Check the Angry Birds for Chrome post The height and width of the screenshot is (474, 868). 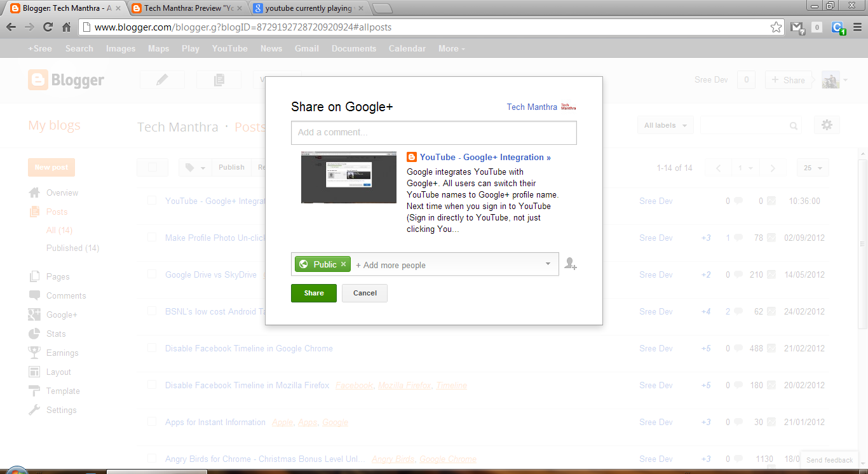pos(152,458)
